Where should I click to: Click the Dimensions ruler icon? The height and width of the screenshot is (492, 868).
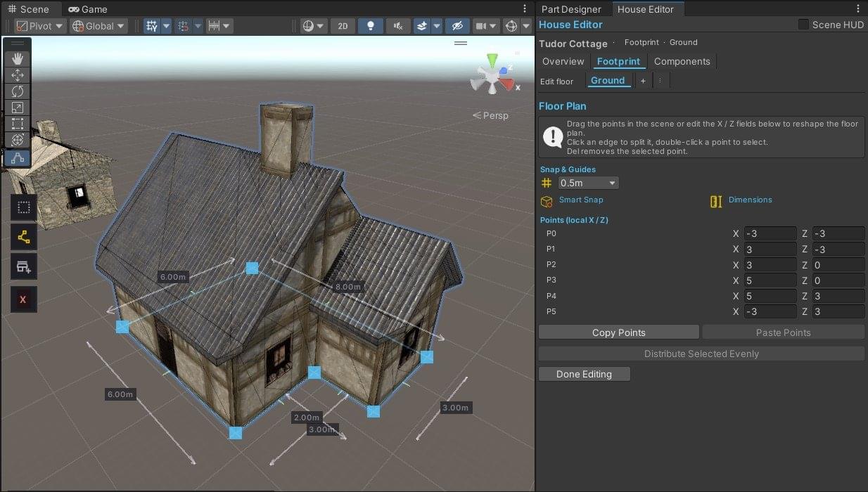pos(716,202)
